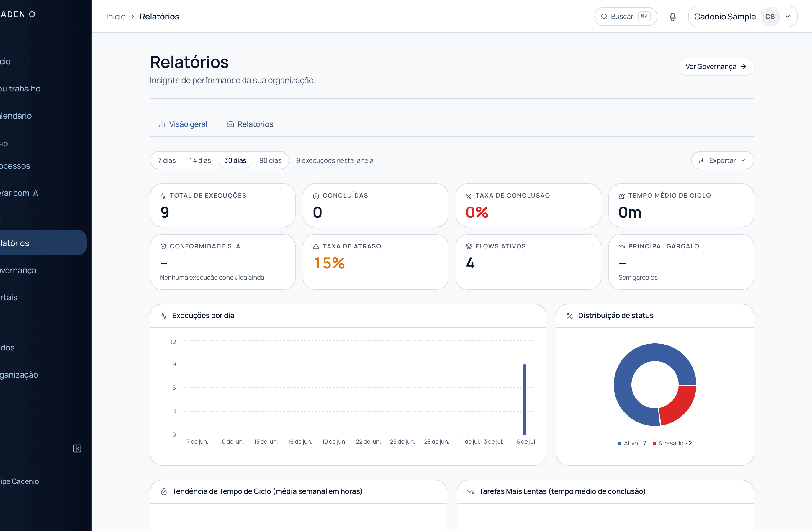The width and height of the screenshot is (812, 531).
Task: Click the Equipe Cadenio item in the sidebar
Action: point(19,481)
